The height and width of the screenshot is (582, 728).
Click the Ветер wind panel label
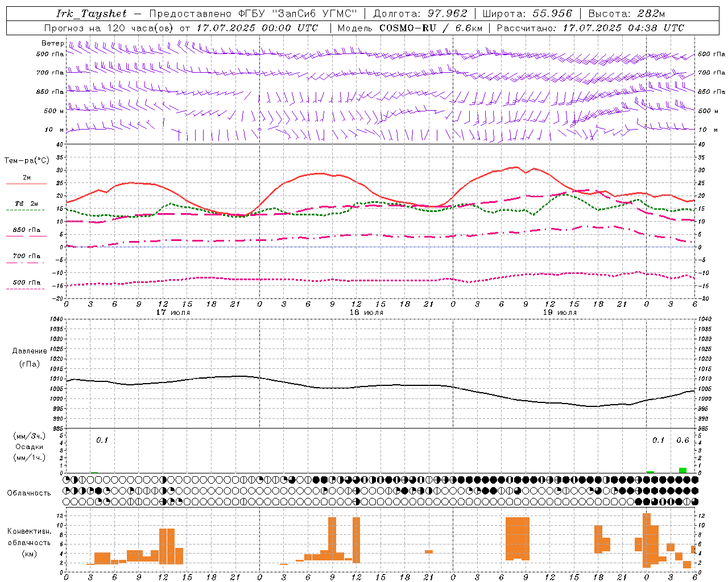(52, 43)
